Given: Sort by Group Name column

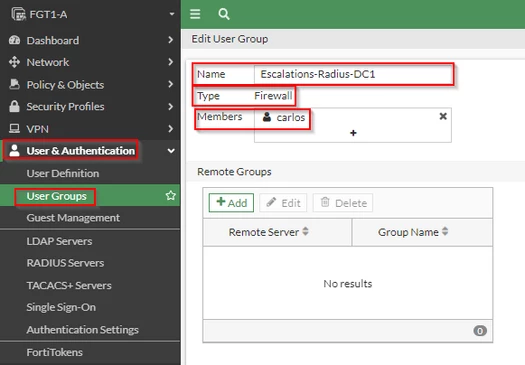Looking at the screenshot, I should point(423,232).
